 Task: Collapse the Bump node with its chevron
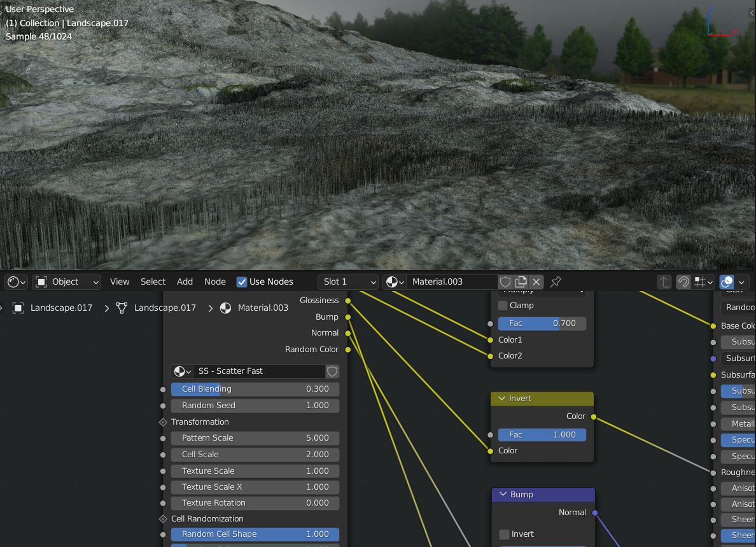503,494
